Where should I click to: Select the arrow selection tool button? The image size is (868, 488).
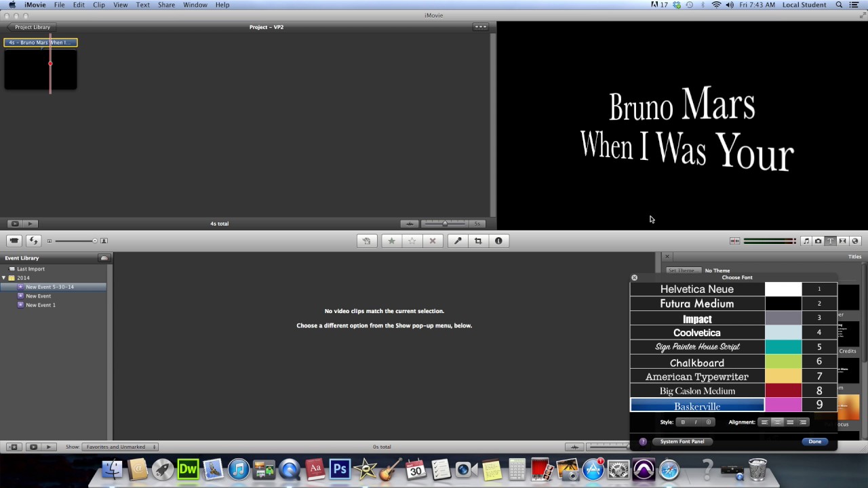click(366, 241)
